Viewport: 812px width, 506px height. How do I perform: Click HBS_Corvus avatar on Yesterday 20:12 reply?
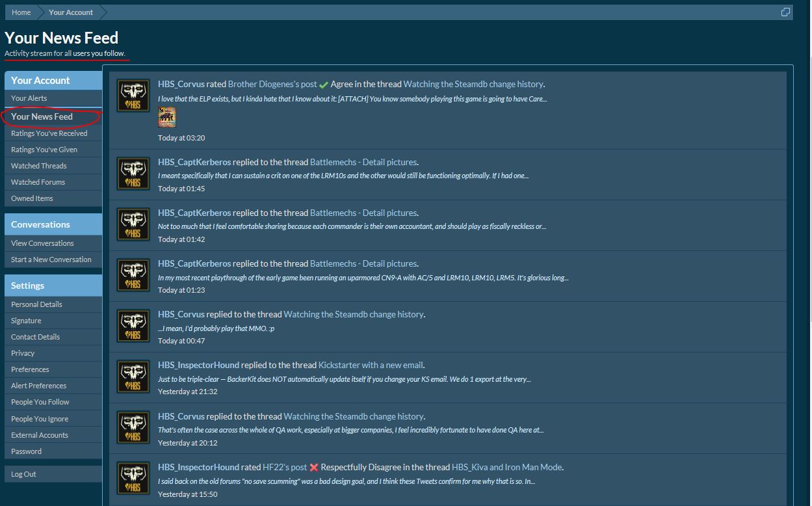(x=133, y=427)
